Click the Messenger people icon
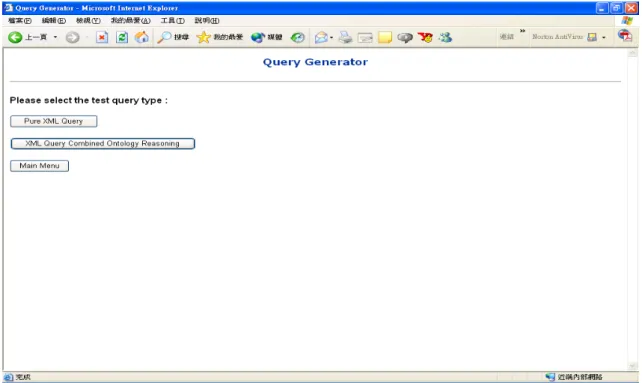Screen dimensions: 642x383 [445, 37]
